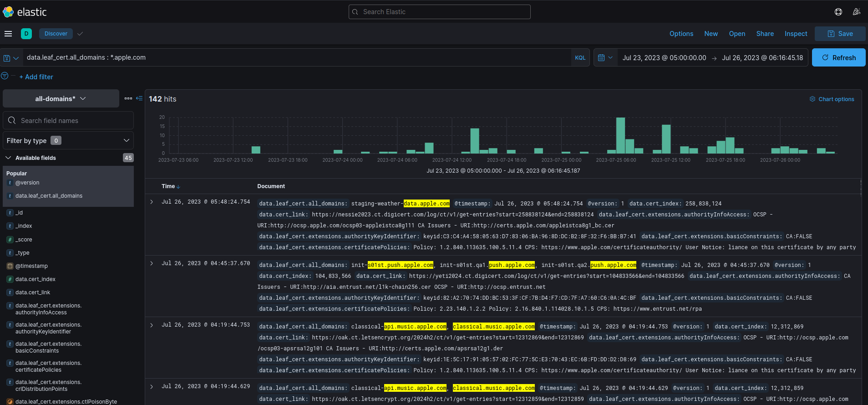This screenshot has height=405, width=868.
Task: Click the end date Jul 26, 2023
Action: click(x=762, y=58)
